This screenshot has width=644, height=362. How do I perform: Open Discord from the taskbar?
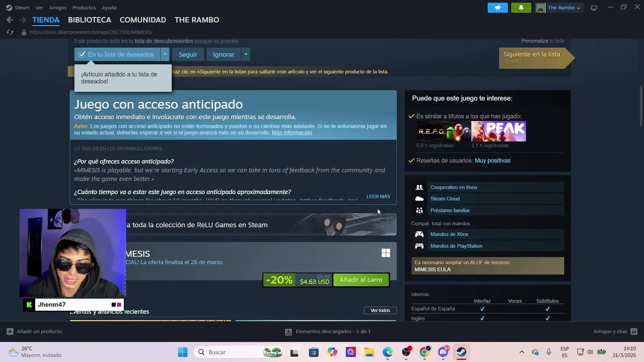click(x=443, y=352)
